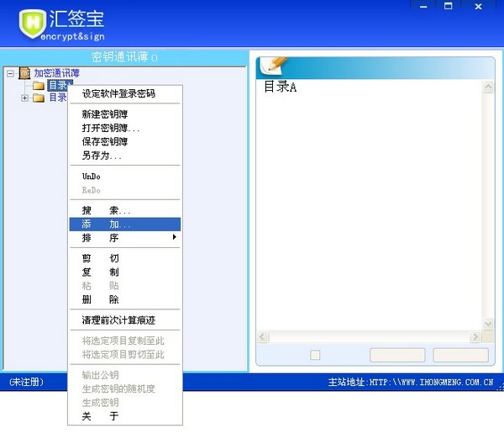Click the first blank button beside the checkbox
Screen dimensions: 504x444
pyautogui.click(x=397, y=355)
